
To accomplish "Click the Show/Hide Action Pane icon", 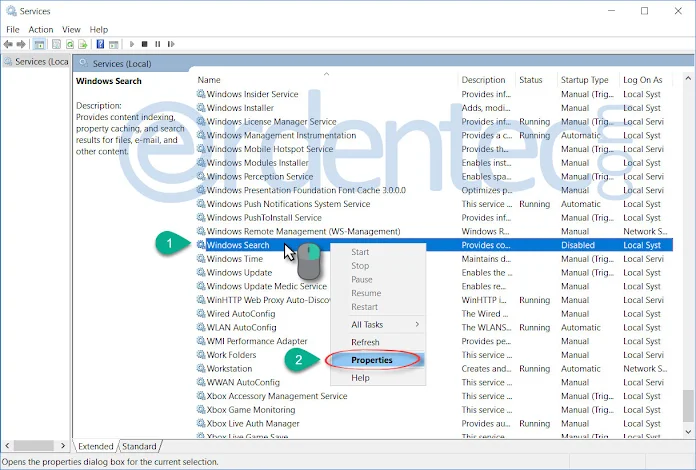I will pyautogui.click(x=114, y=44).
